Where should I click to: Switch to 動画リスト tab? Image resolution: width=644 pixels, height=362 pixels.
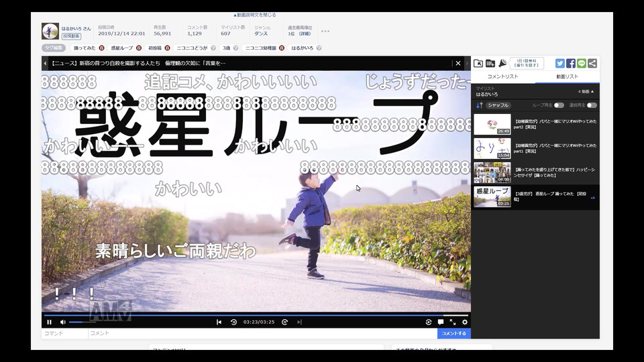(x=568, y=76)
